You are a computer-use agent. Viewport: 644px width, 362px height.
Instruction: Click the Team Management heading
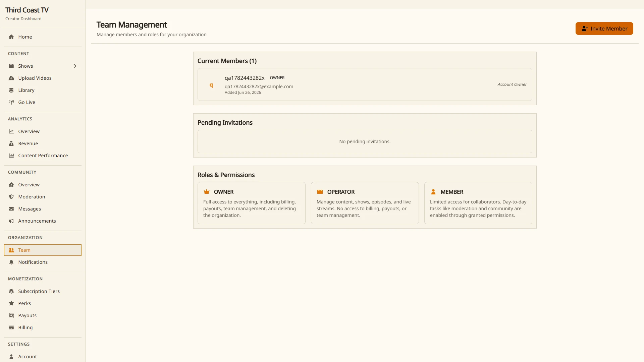[132, 25]
